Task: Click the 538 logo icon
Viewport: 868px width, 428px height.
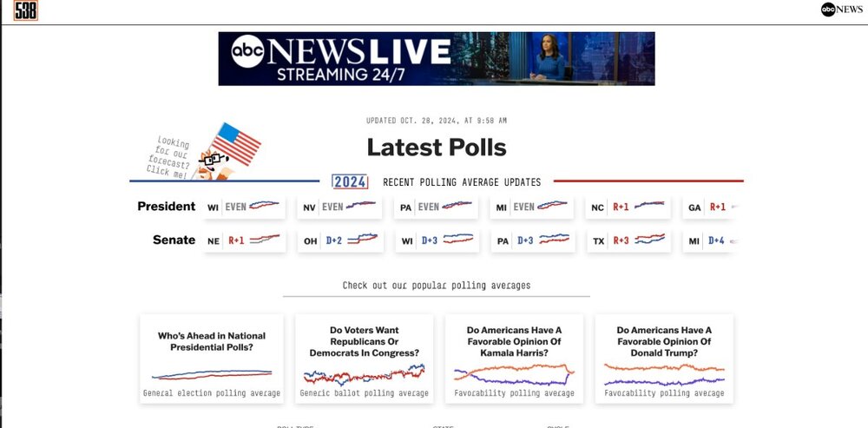Action: (26, 11)
